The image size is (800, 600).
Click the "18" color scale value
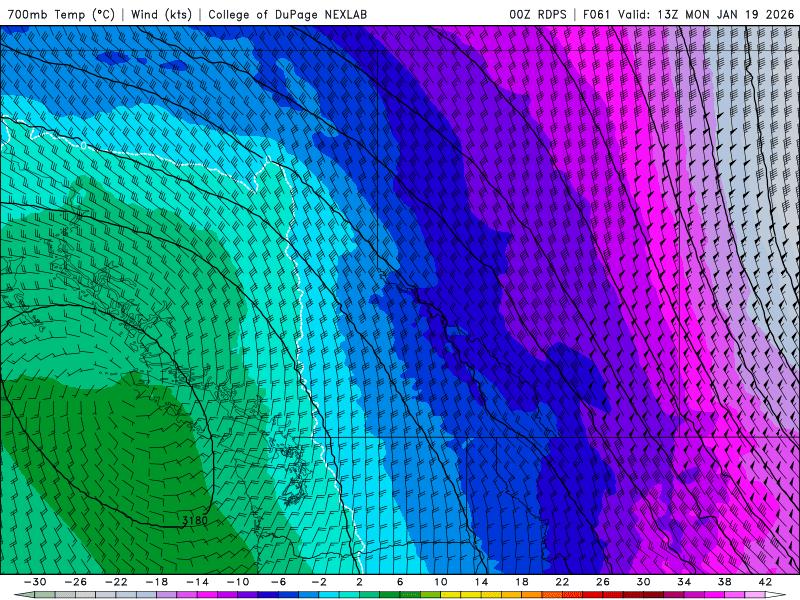pos(521,582)
